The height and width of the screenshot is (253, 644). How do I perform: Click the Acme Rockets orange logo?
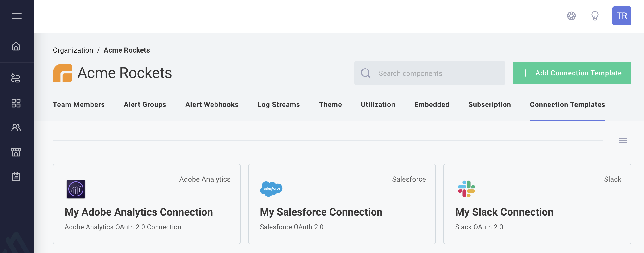click(x=62, y=73)
